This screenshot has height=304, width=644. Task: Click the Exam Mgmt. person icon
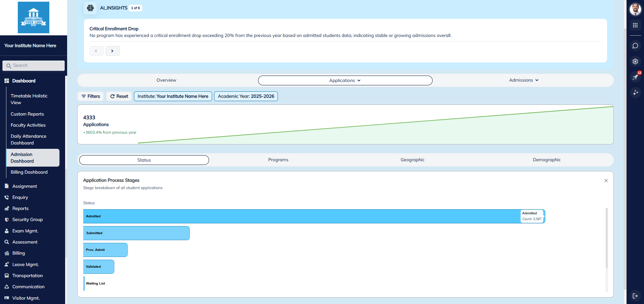tap(7, 231)
